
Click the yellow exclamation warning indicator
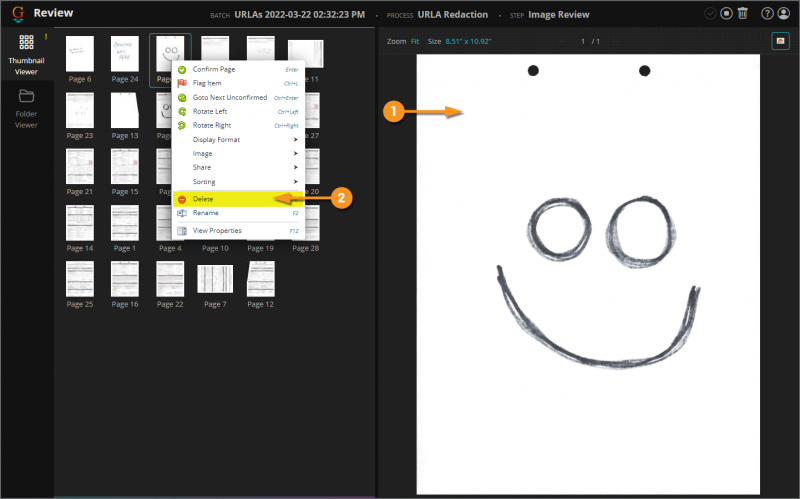tap(46, 37)
